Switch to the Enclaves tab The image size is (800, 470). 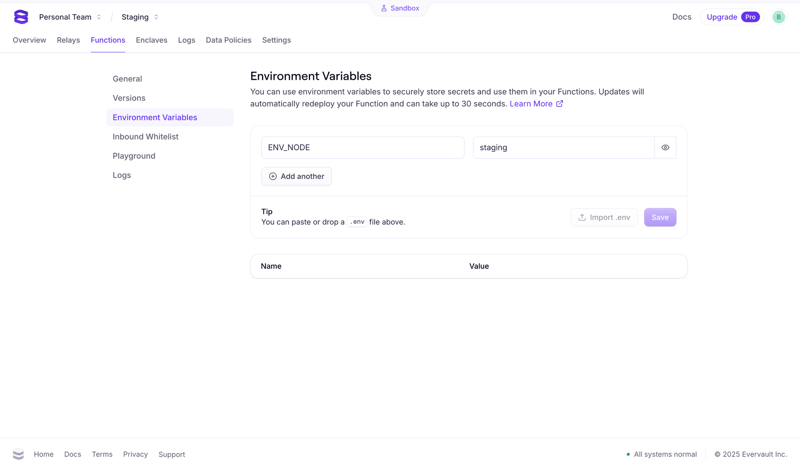152,40
